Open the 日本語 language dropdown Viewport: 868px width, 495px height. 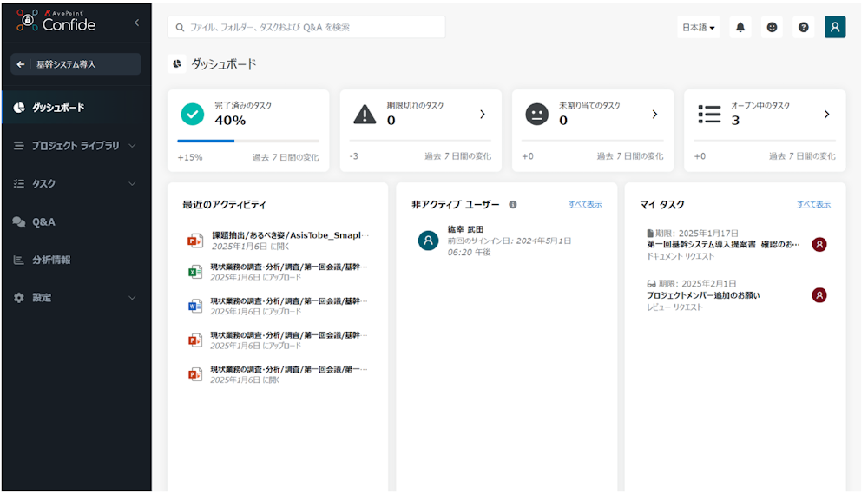pos(699,27)
